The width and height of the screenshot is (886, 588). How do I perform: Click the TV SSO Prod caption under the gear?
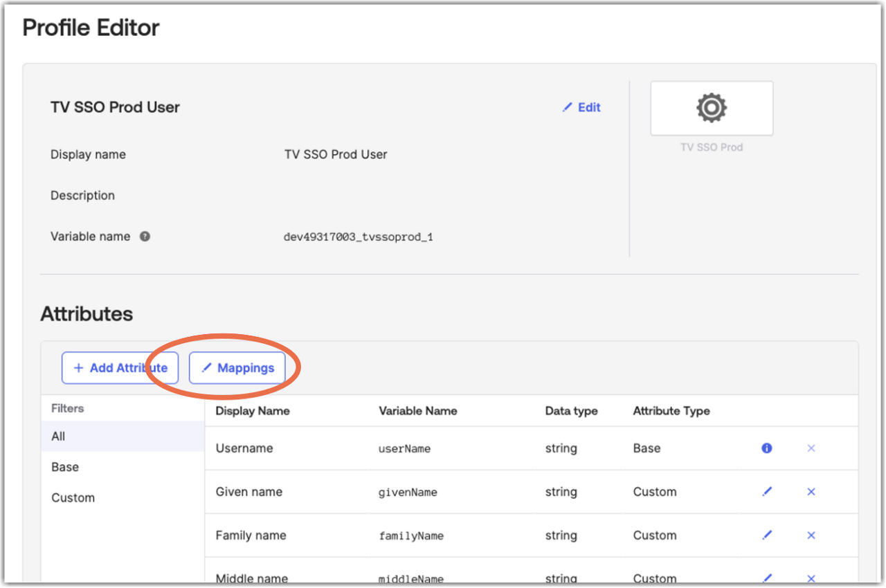(x=712, y=147)
